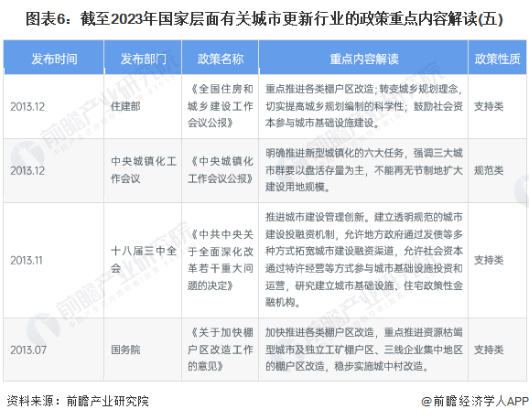529x420 pixels.
Task: Click the 发布部门 column header
Action: 143,59
